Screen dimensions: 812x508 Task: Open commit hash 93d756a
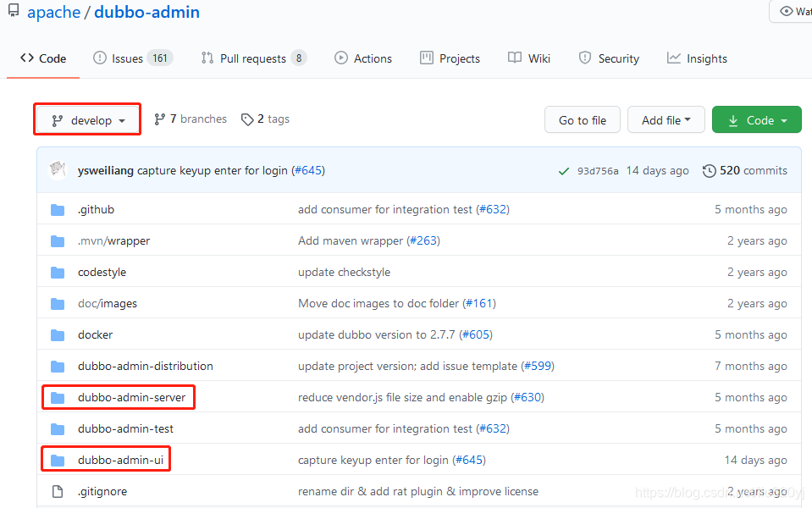click(x=598, y=171)
